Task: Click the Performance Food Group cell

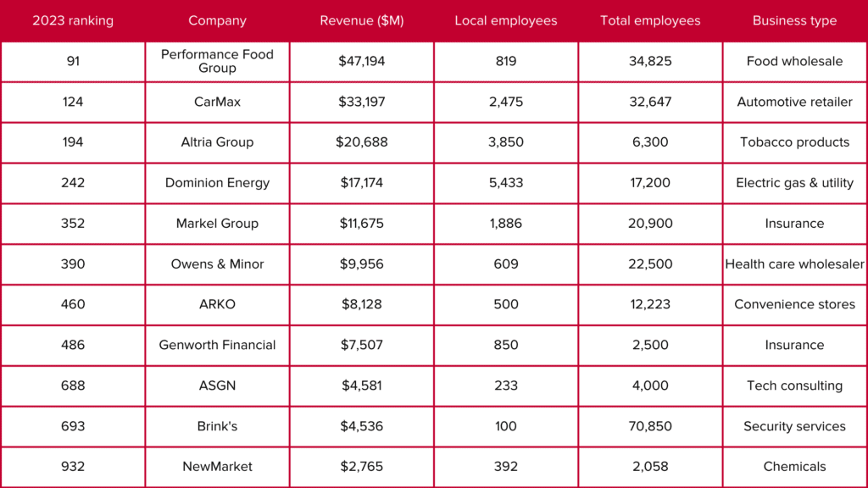Action: coord(217,61)
